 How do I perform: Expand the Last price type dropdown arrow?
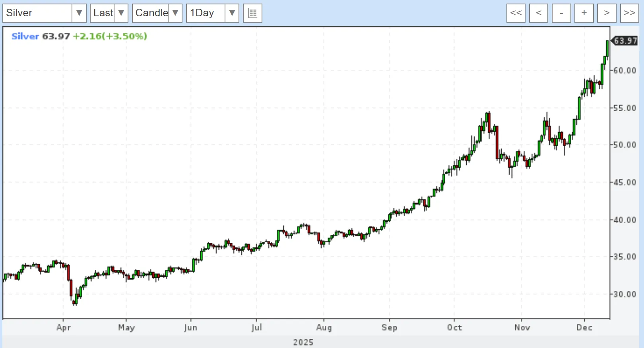(121, 13)
